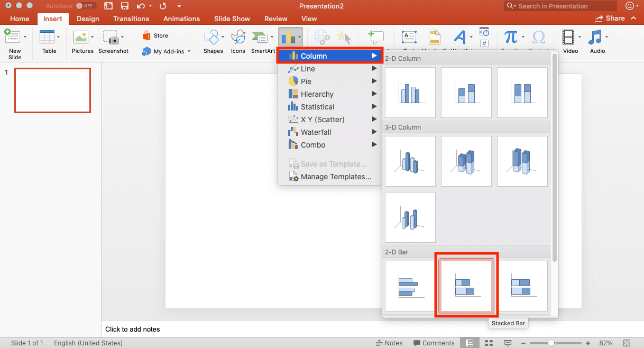Zoom out with the minus button
The image size is (644, 348).
pyautogui.click(x=523, y=343)
